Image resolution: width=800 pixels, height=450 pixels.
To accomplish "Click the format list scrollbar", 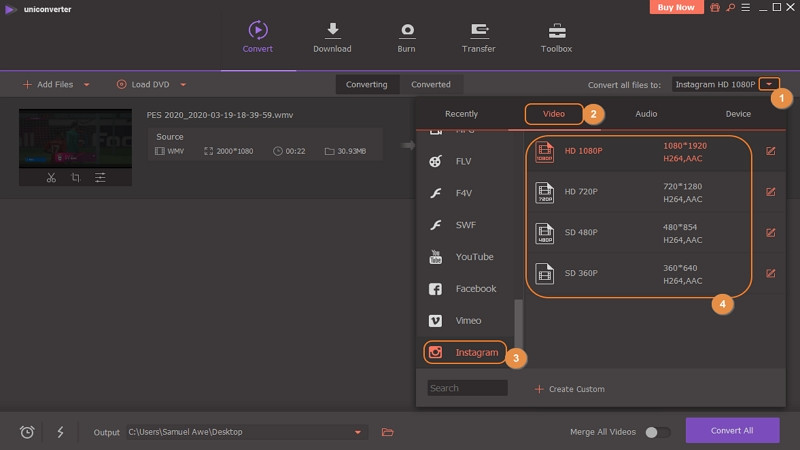I will (x=518, y=323).
